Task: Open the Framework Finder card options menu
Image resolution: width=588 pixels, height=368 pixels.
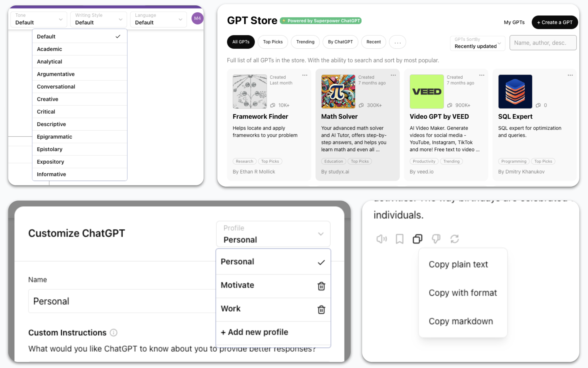Action: [x=305, y=75]
